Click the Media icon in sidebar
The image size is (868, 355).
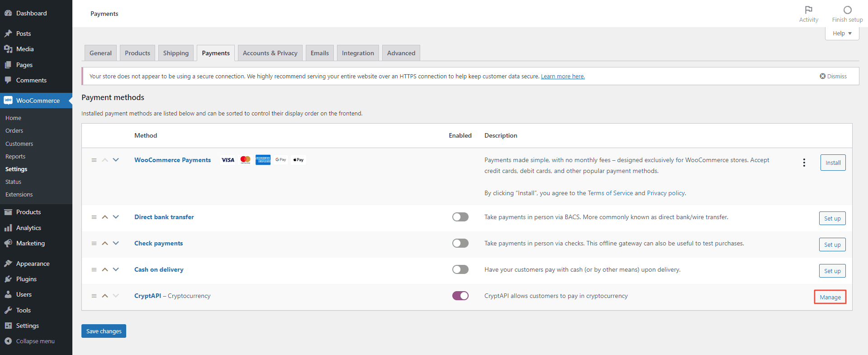click(x=8, y=49)
